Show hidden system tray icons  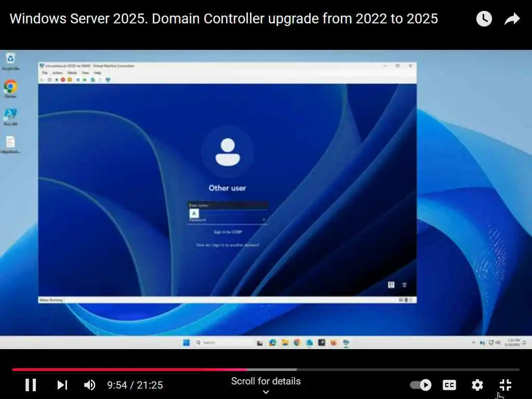pyautogui.click(x=473, y=343)
